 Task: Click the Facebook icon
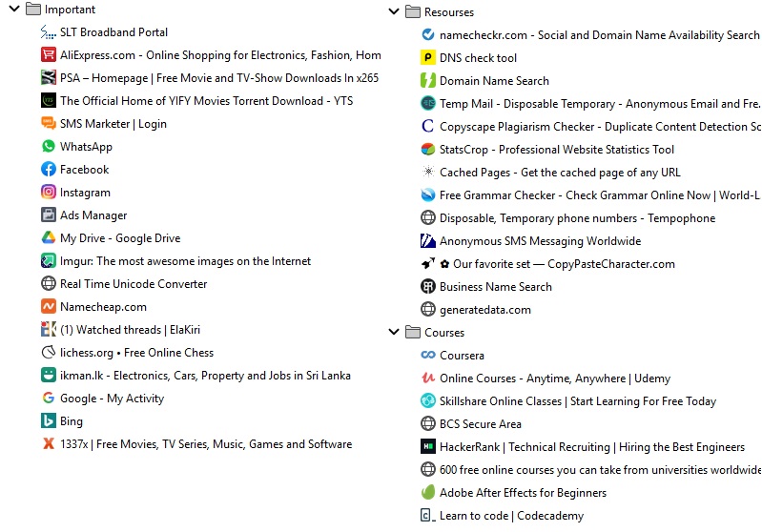48,169
